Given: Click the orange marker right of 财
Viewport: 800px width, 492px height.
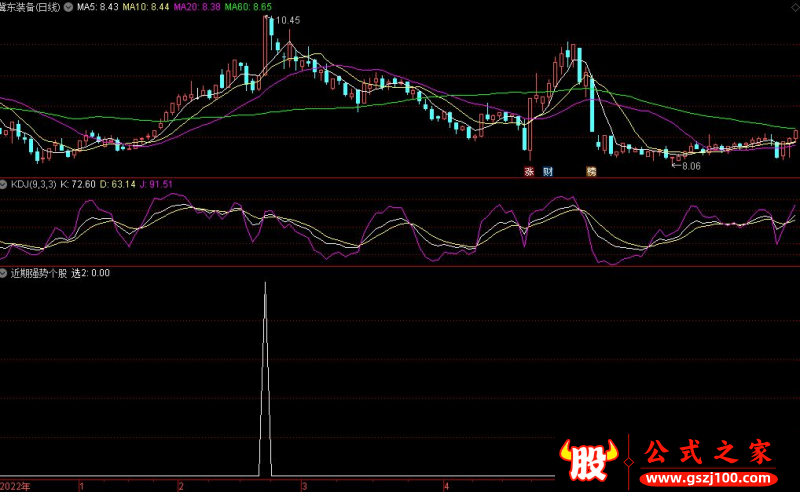Looking at the screenshot, I should pos(591,171).
